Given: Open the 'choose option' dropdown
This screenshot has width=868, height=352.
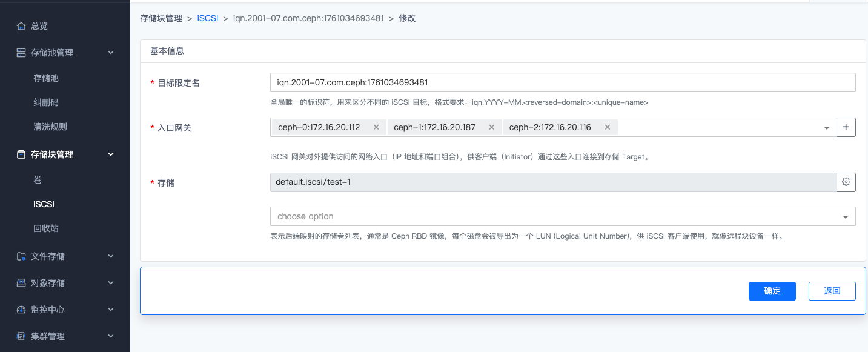Looking at the screenshot, I should [x=562, y=216].
